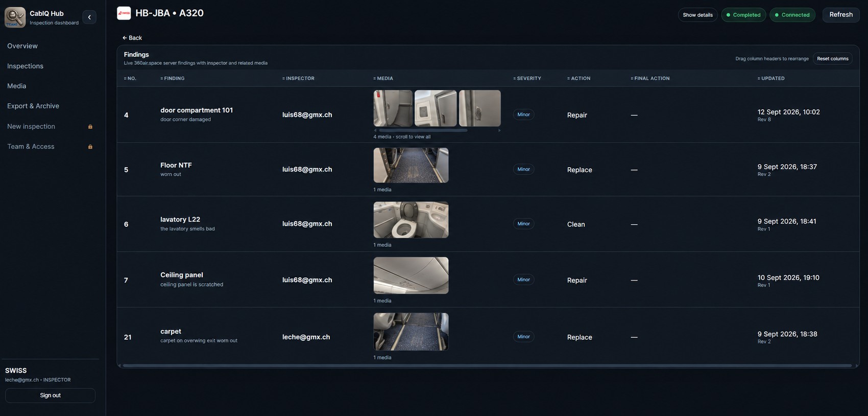The width and height of the screenshot is (868, 416).
Task: Open the Inspections section
Action: click(25, 66)
